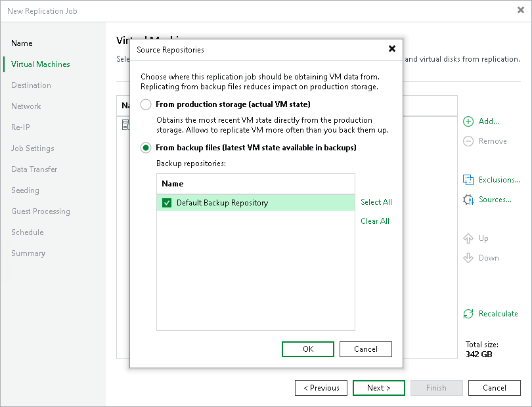This screenshot has height=407, width=532.
Task: Click the 342 GB total size value
Action: click(x=479, y=354)
